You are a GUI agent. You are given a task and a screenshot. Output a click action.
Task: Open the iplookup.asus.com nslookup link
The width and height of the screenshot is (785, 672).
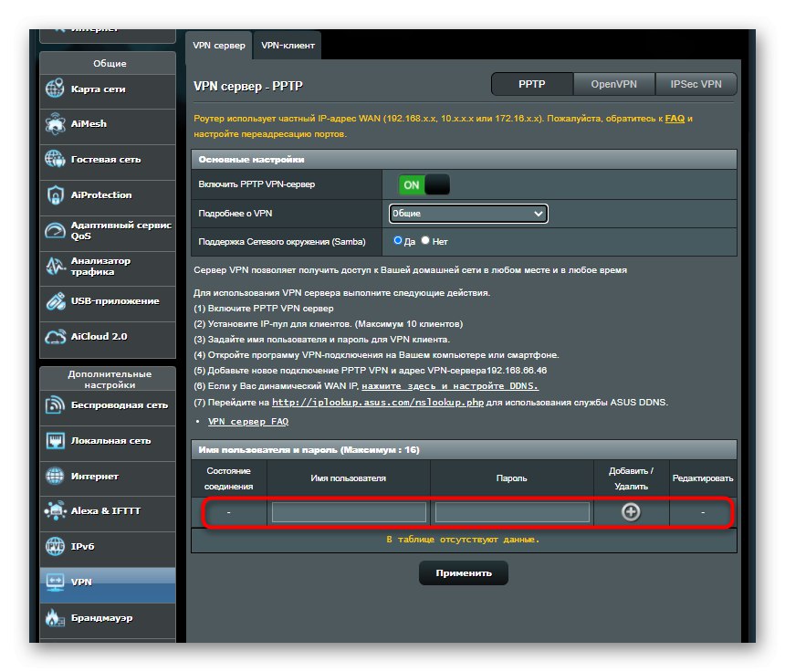378,402
